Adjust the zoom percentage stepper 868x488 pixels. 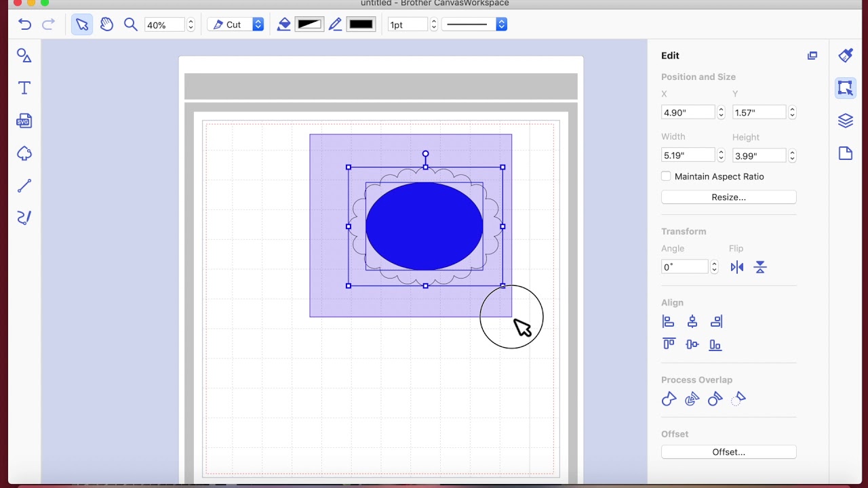[x=191, y=24]
